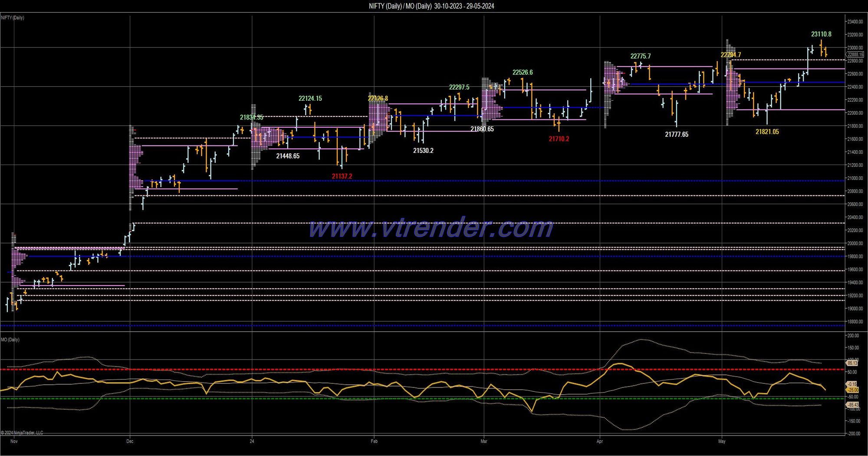Click the Apr label on time axis

tap(600, 441)
